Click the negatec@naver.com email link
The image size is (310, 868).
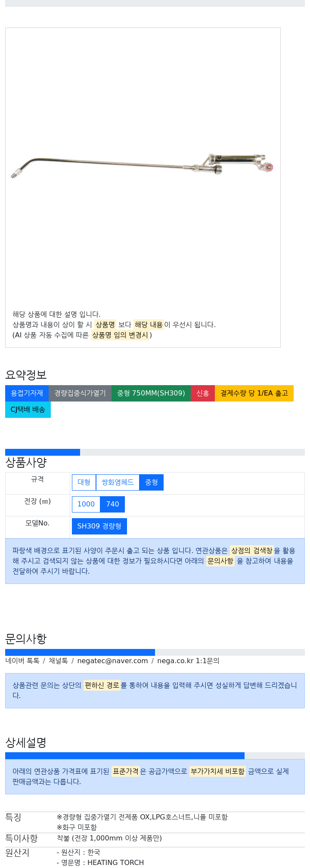click(x=112, y=661)
